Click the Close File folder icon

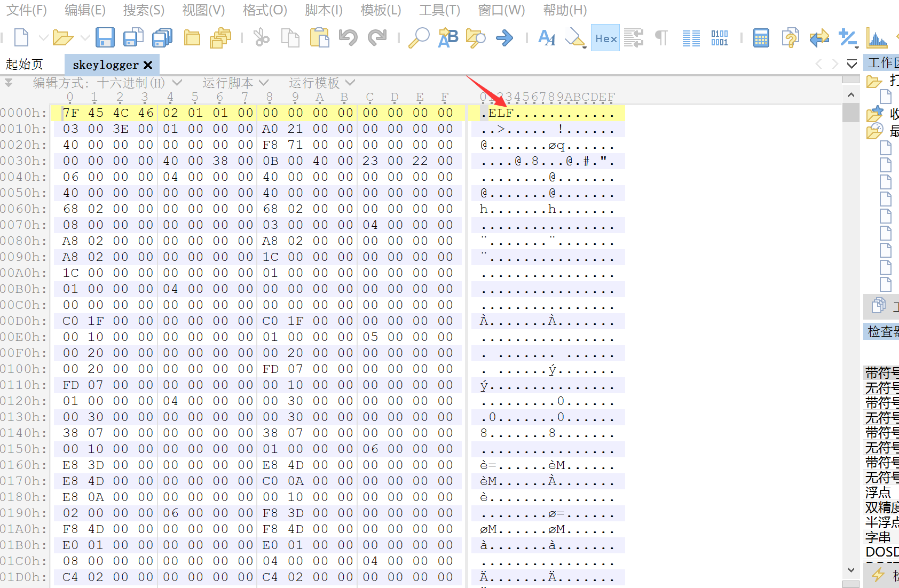tap(192, 38)
